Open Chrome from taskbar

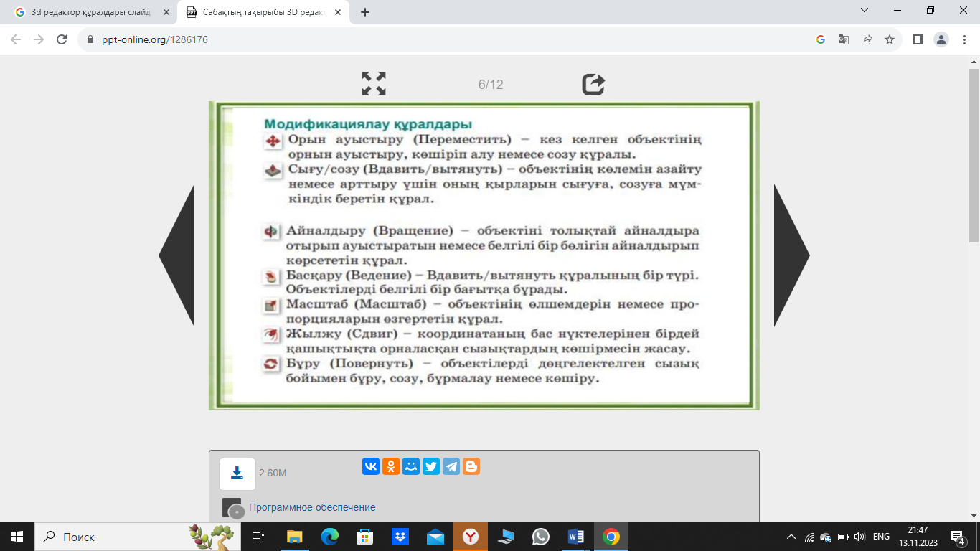point(611,537)
